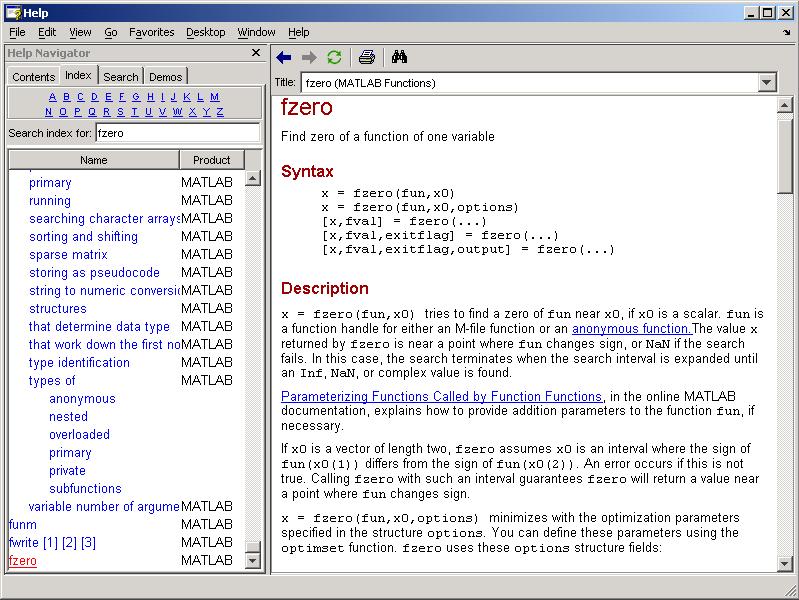Open the File menu

click(17, 32)
